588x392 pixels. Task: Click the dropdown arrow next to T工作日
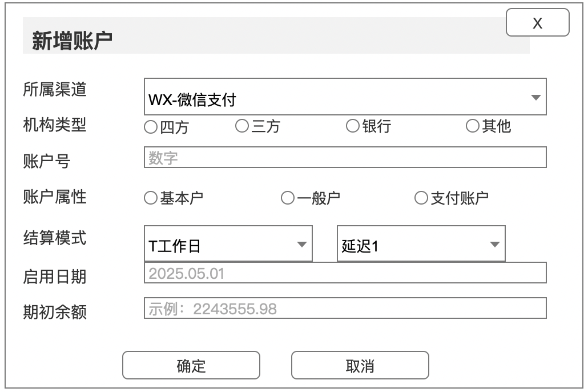click(x=301, y=243)
